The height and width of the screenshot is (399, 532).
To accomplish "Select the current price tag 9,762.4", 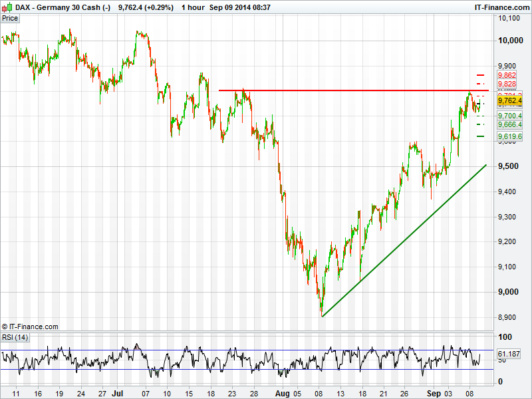I will pos(510,100).
